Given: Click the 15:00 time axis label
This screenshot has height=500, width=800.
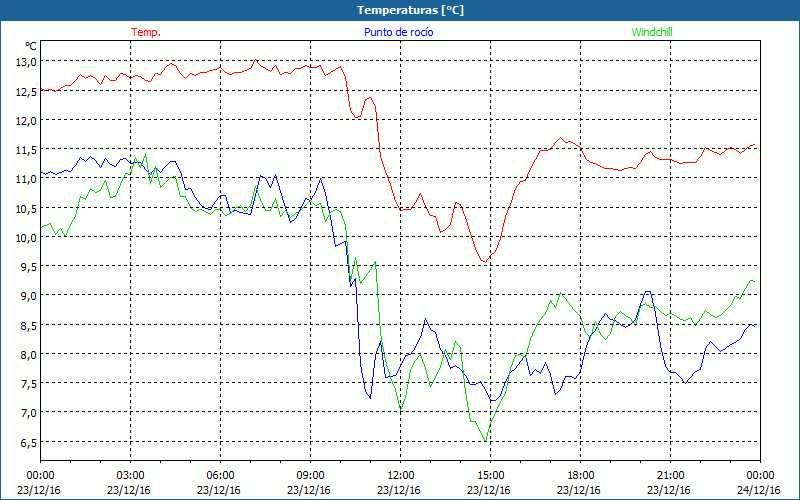Looking at the screenshot, I should pos(490,476).
